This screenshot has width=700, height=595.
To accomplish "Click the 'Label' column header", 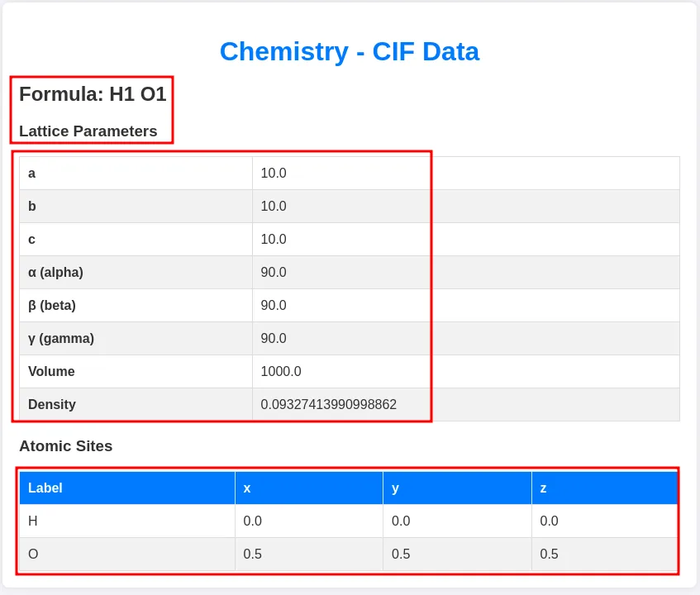I will (127, 488).
